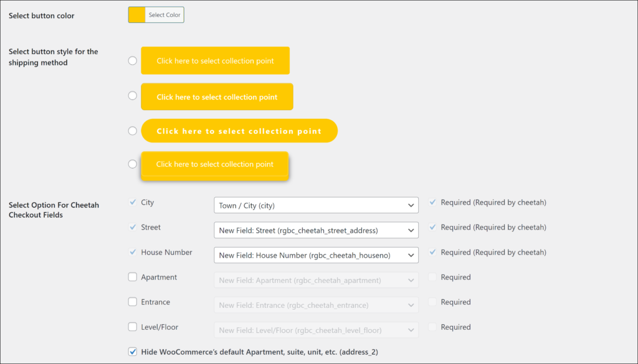The height and width of the screenshot is (364, 638).
Task: Open the New Field: House Number dropdown
Action: click(x=316, y=255)
